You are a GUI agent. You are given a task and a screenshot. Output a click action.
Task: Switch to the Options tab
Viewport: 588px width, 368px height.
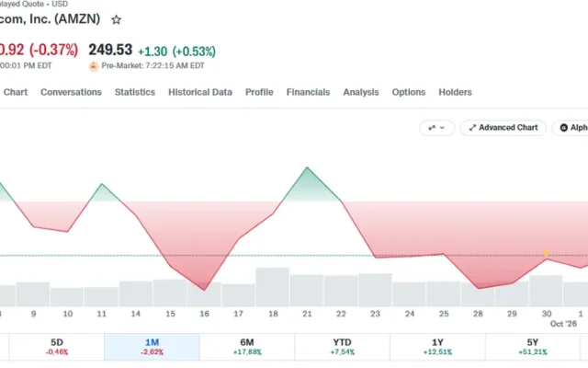(x=408, y=92)
